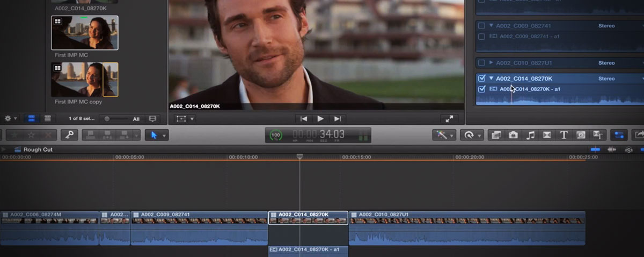Open the titles browser T icon
This screenshot has height=257, width=644.
(x=564, y=135)
